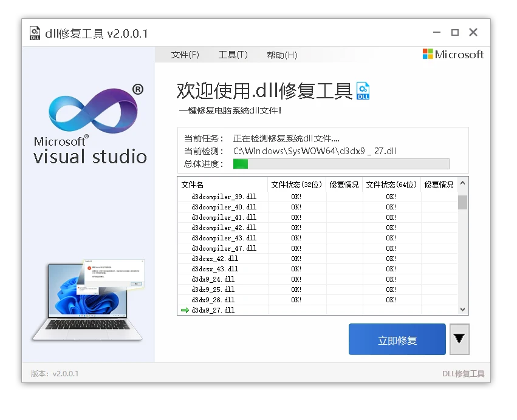Click subtitle 一键修复电脑系统dll文件!
This screenshot has width=517, height=420.
(230, 110)
